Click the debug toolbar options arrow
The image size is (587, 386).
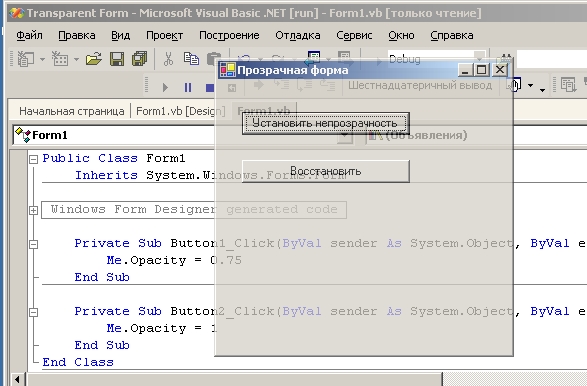(542, 89)
